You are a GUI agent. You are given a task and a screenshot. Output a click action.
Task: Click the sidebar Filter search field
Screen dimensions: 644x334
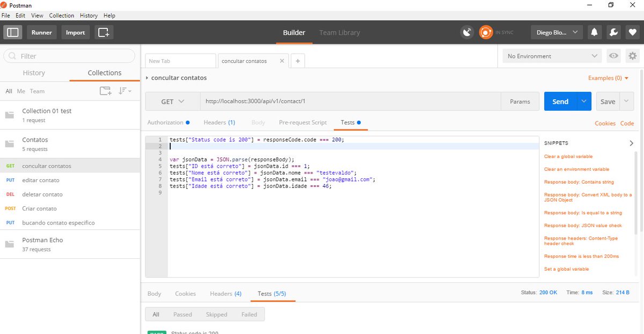point(70,56)
